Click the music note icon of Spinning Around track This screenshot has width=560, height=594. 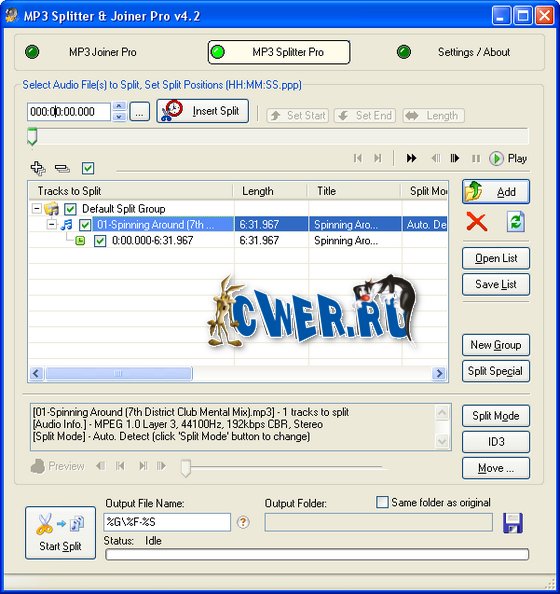pos(67,224)
